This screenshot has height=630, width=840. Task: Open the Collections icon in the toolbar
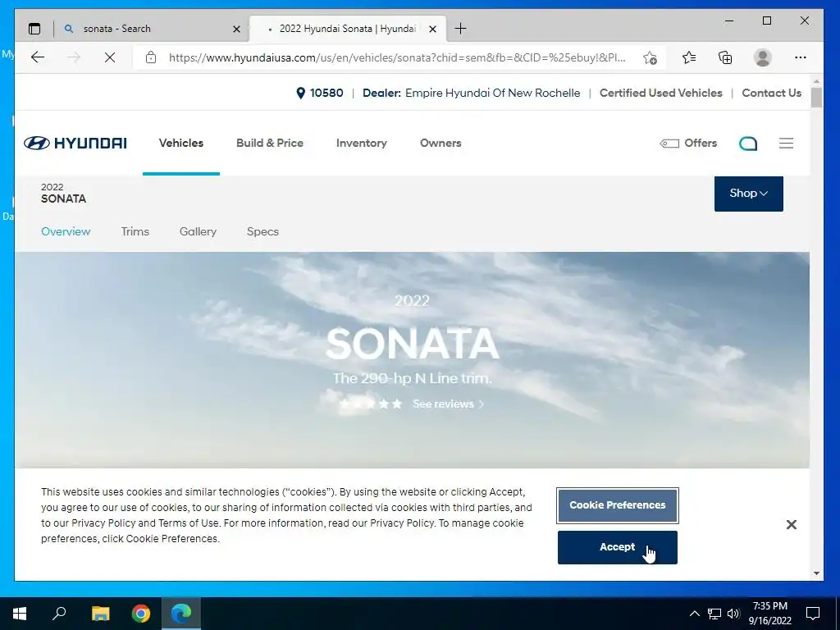(725, 57)
